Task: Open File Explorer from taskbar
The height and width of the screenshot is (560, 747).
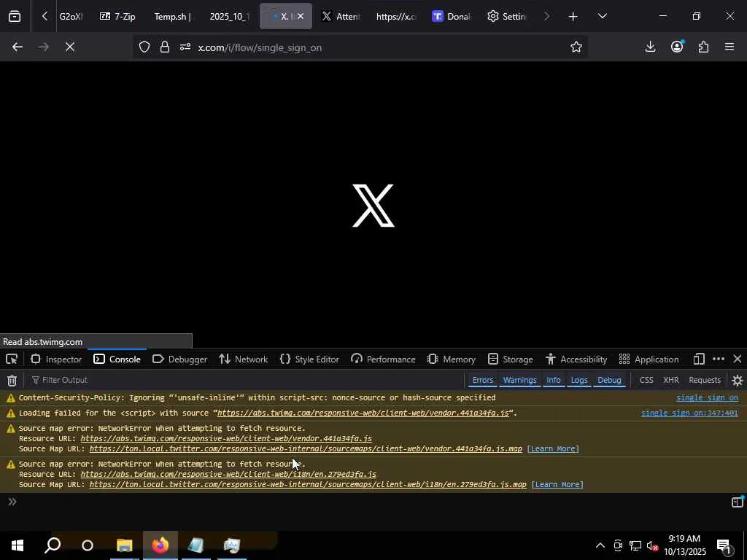Action: [124, 545]
